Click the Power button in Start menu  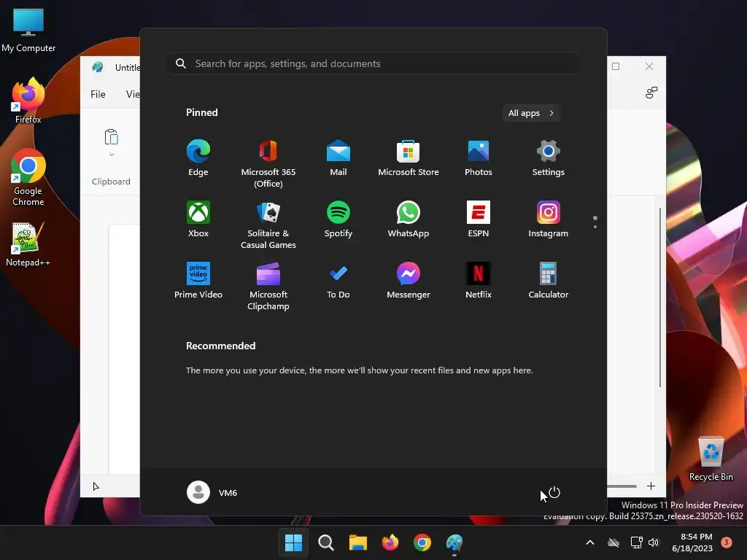(554, 492)
